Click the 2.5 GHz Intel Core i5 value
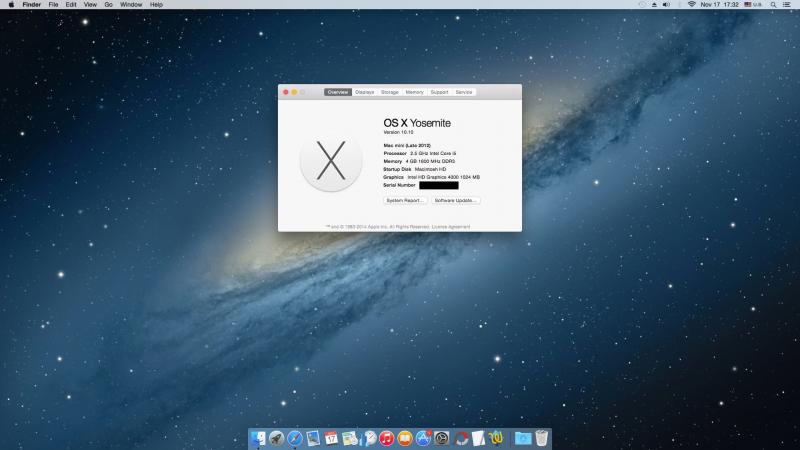The image size is (800, 450). 433,153
